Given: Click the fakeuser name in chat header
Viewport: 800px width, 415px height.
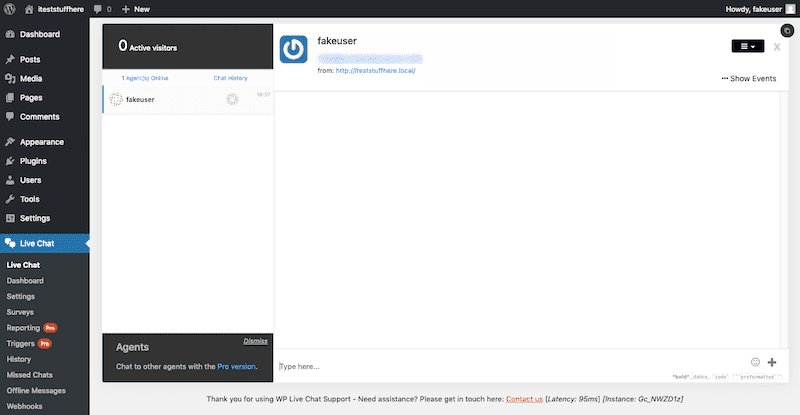Looking at the screenshot, I should point(337,41).
